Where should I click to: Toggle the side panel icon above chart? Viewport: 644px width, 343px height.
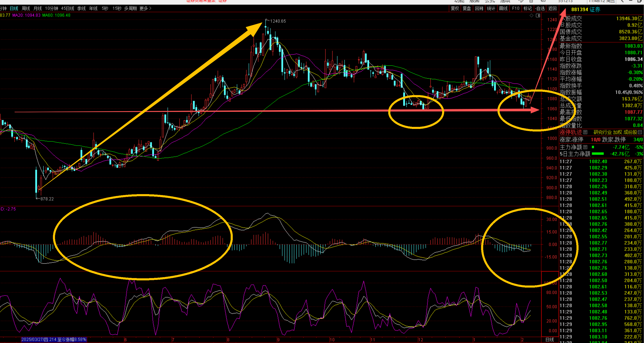tap(538, 16)
